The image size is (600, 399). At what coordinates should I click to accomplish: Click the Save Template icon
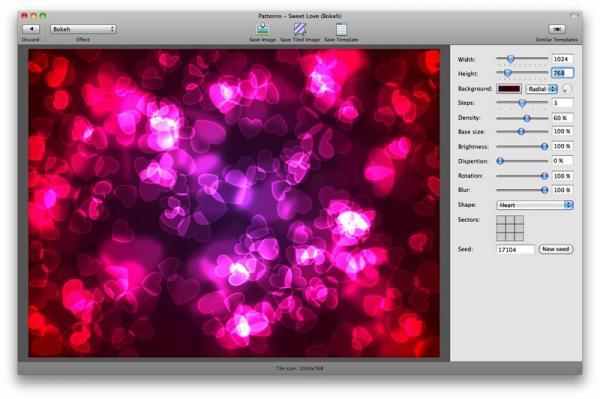coord(341,29)
